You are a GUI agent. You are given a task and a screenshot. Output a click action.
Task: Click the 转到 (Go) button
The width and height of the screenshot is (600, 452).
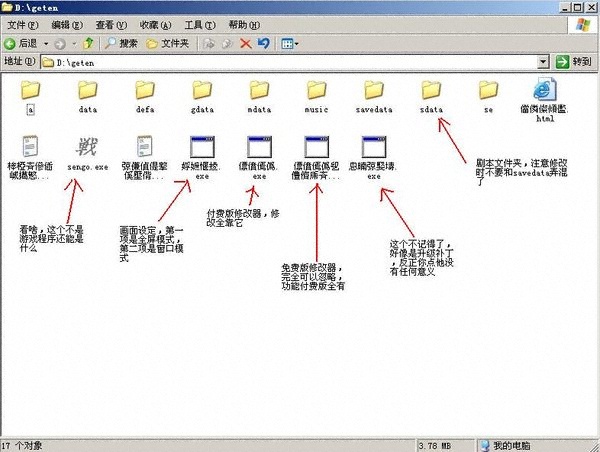click(x=574, y=62)
